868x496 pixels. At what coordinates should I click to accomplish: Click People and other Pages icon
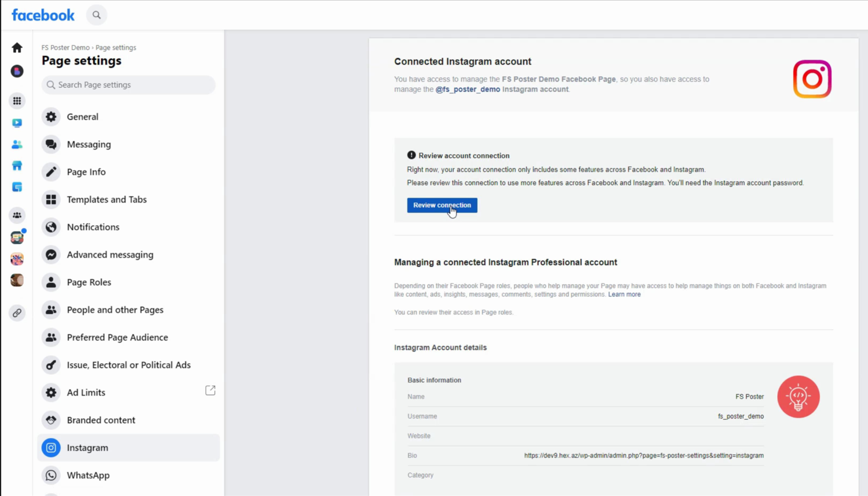click(51, 309)
